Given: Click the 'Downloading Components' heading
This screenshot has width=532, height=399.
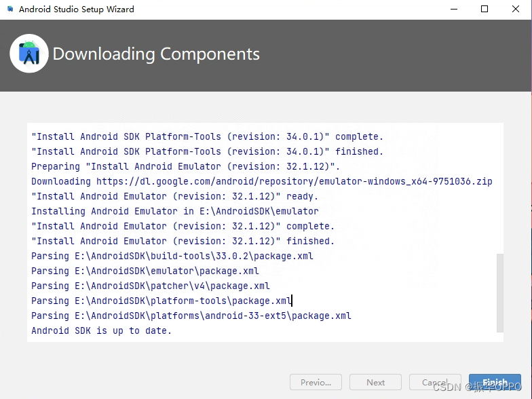Looking at the screenshot, I should 156,54.
